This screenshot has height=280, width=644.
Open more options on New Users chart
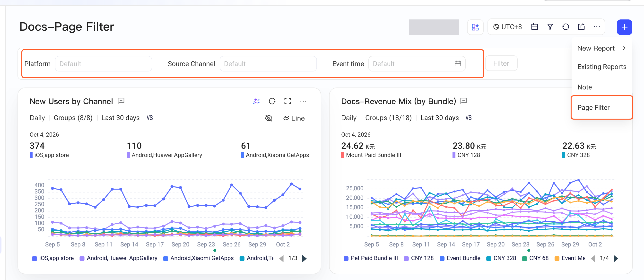click(x=303, y=101)
